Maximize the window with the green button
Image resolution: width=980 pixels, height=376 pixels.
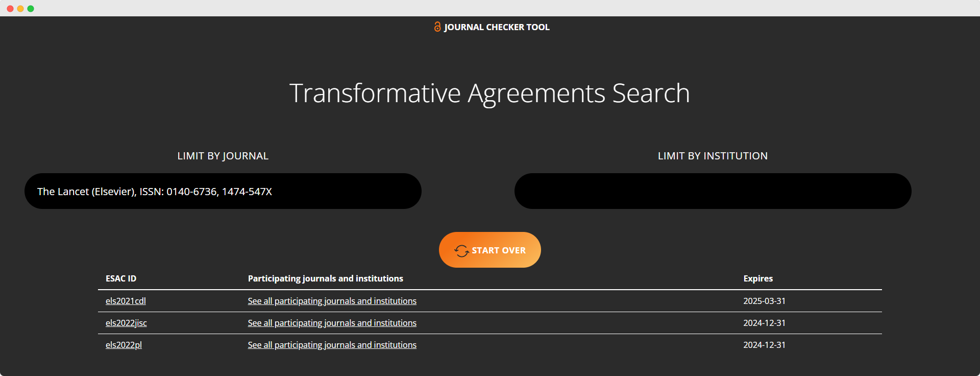point(31,9)
